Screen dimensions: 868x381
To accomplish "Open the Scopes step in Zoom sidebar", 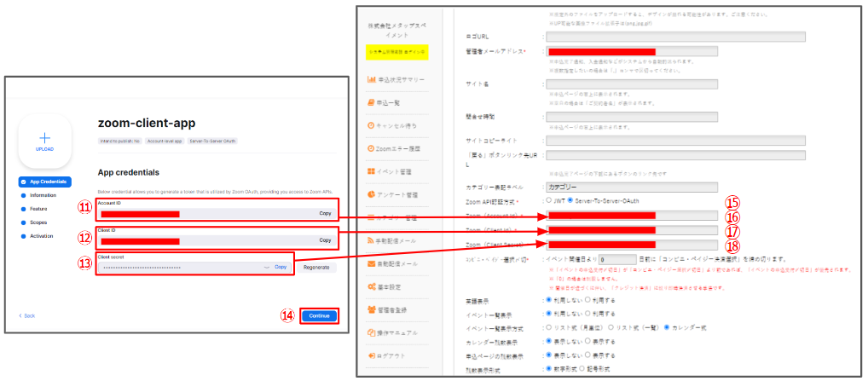I will click(x=38, y=222).
